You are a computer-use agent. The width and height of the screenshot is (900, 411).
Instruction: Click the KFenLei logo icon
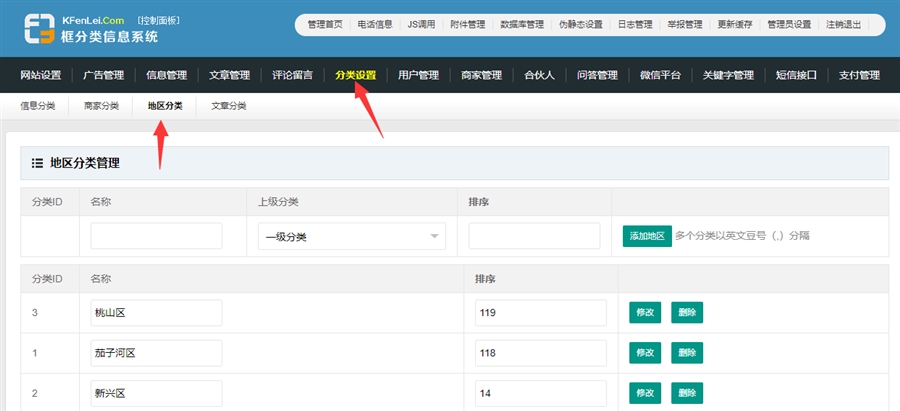[x=41, y=30]
